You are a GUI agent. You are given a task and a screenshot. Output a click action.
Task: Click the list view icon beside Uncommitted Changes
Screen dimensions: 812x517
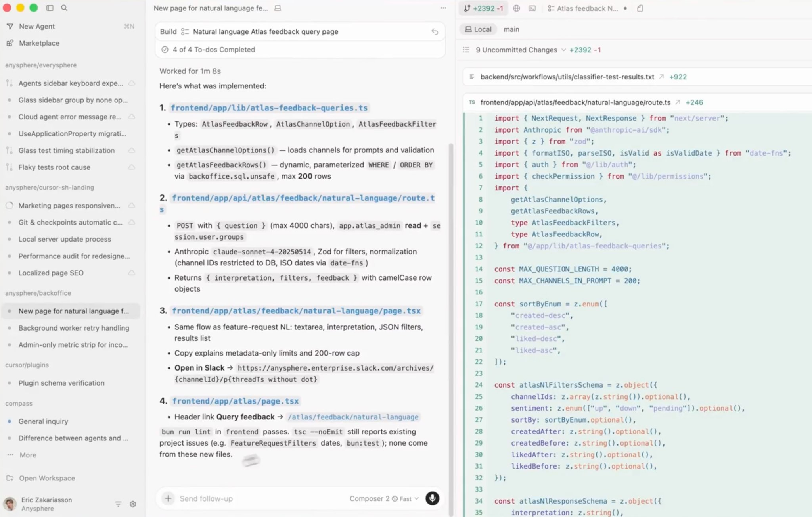tap(466, 50)
